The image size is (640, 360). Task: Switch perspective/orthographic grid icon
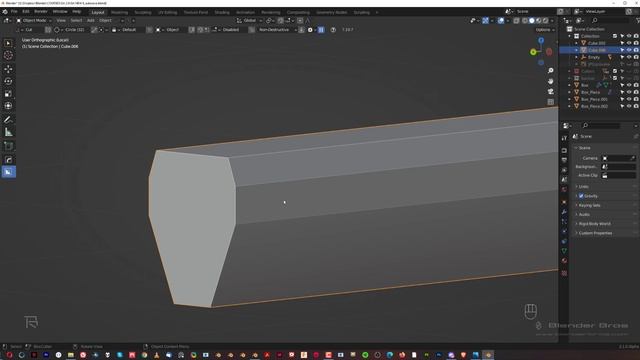(x=551, y=102)
